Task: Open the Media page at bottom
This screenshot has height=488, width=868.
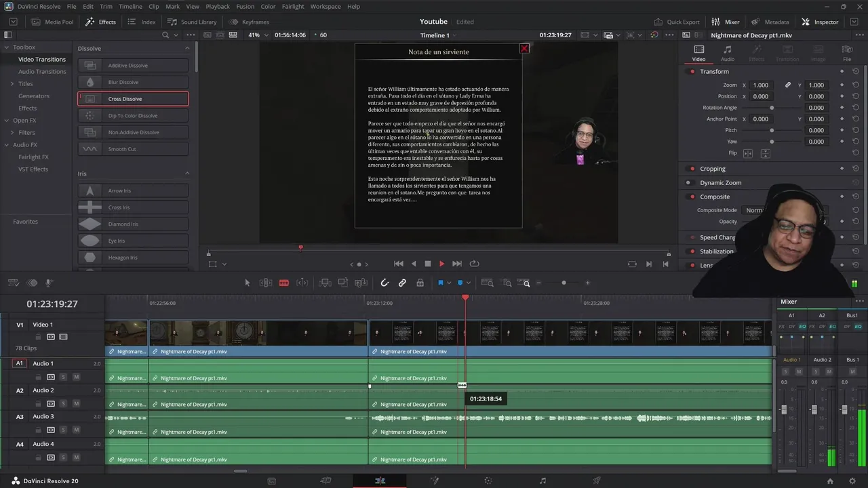Action: pos(271,481)
